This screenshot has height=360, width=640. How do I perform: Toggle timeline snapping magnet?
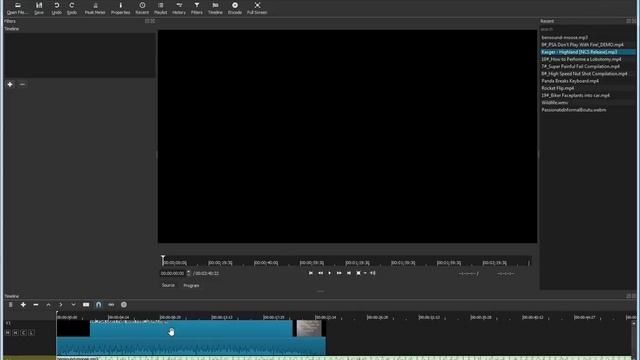click(98, 304)
